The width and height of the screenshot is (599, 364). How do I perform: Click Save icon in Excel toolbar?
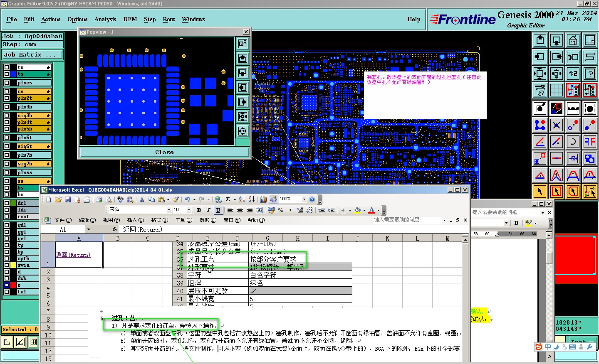tap(68, 199)
